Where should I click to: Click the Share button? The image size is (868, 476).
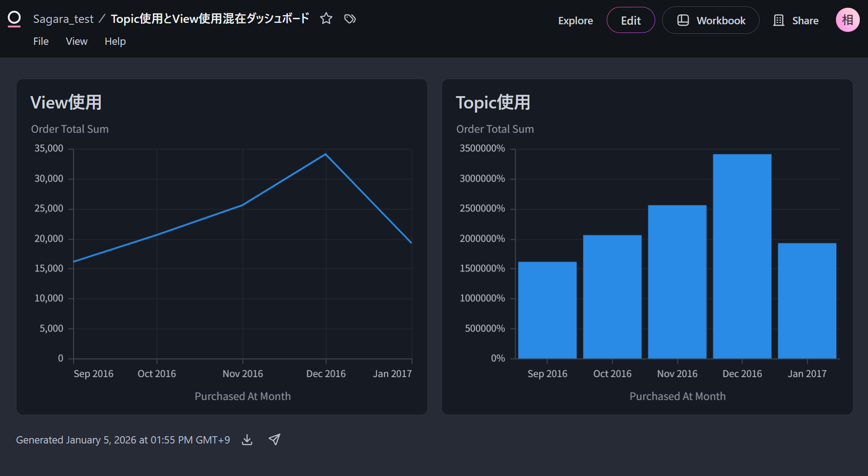pyautogui.click(x=796, y=21)
